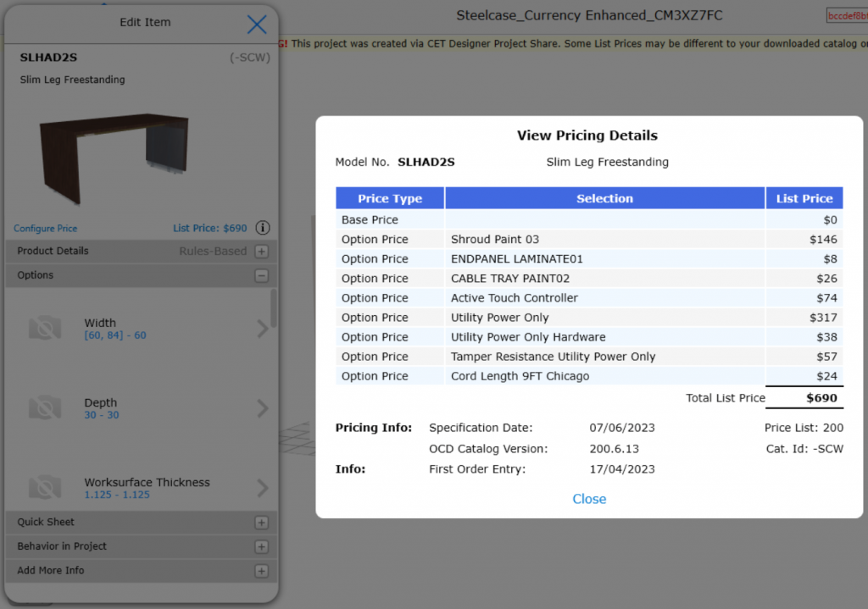Open the Width option chevron
Screen dimensions: 868x609
(263, 329)
